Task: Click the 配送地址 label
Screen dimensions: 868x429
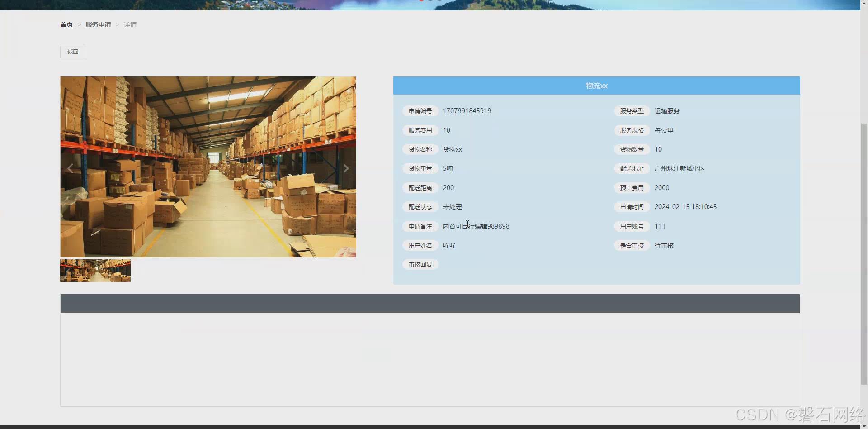Action: tap(632, 168)
